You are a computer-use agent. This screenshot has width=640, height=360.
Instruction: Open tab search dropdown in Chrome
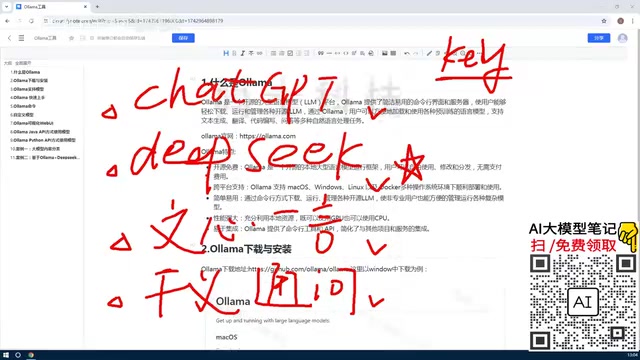(7, 7)
